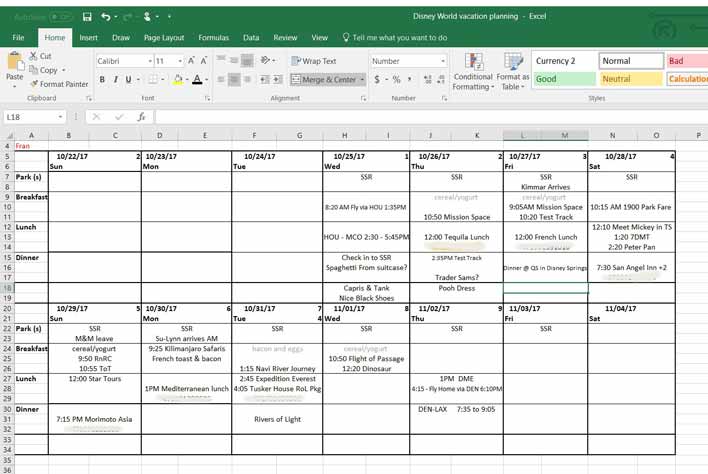The image size is (708, 474).
Task: Click the Redo arrow icon
Action: click(127, 17)
